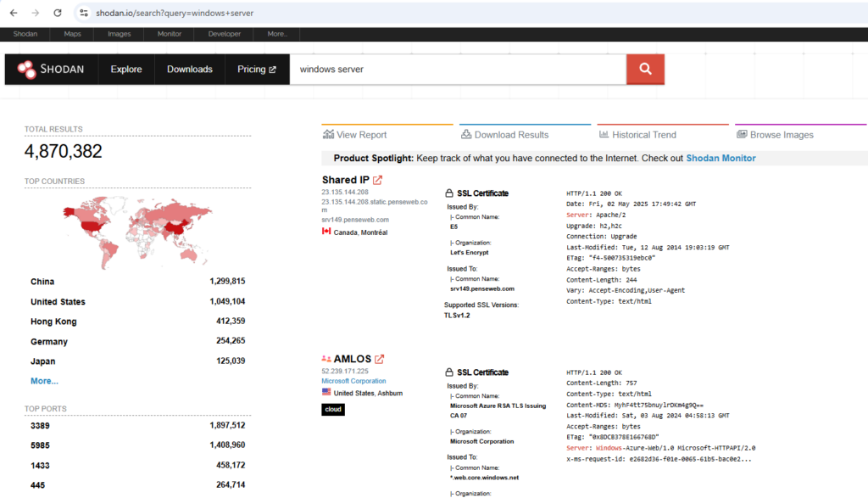Filter results by Hong Kong
Screen dimensions: 868x498
tap(138, 322)
